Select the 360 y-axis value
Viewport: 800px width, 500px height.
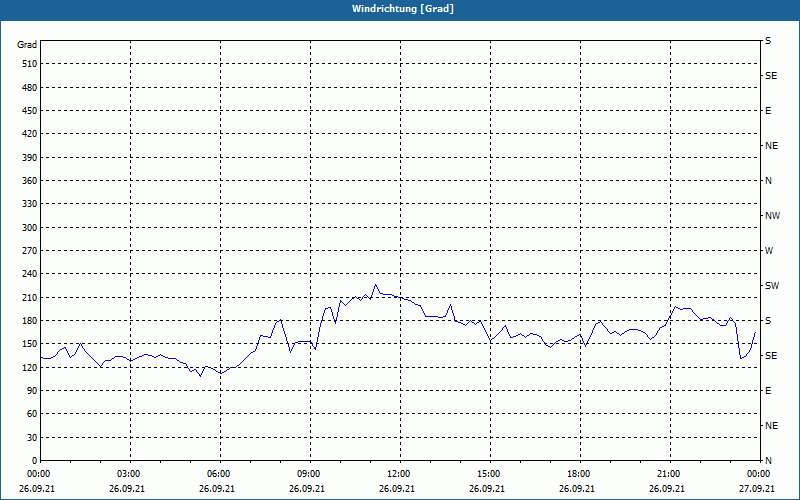[x=30, y=181]
